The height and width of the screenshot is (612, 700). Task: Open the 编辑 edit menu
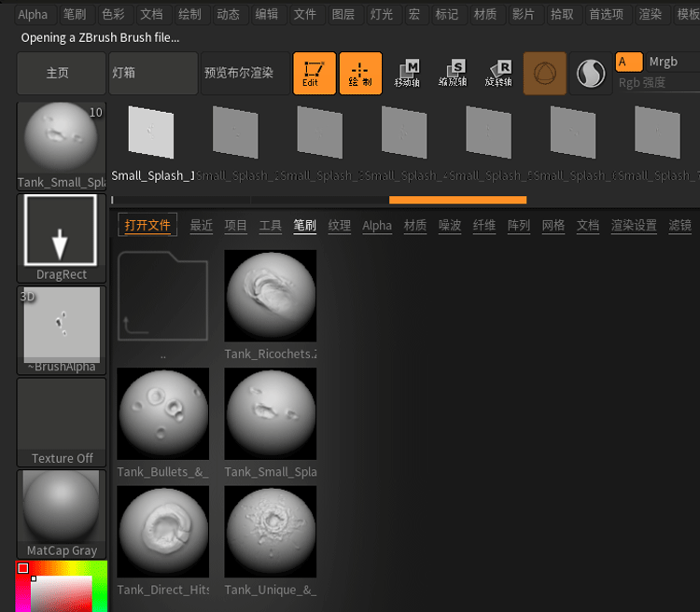267,15
